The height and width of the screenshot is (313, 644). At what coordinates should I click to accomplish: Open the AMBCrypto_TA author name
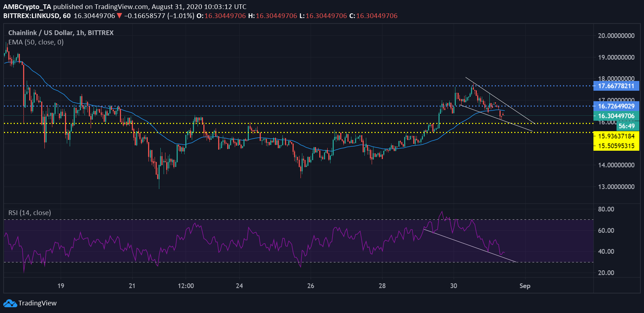[x=27, y=7]
